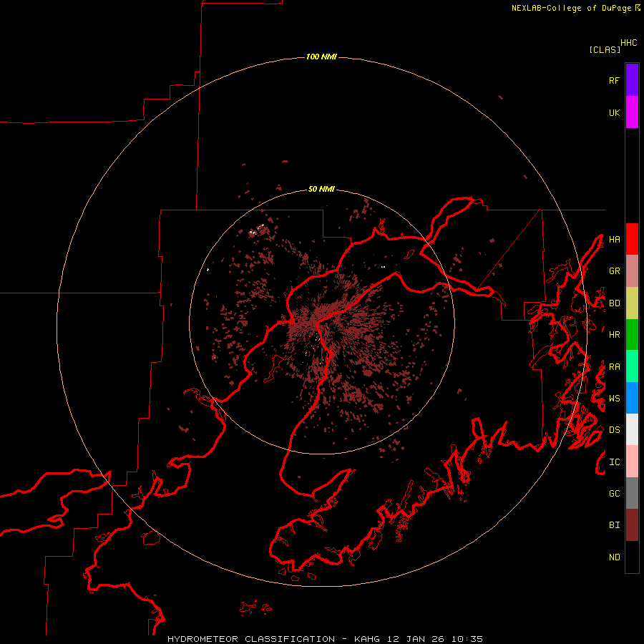Select the BD yellow legend swatch
The height and width of the screenshot is (644, 644).
tap(632, 303)
